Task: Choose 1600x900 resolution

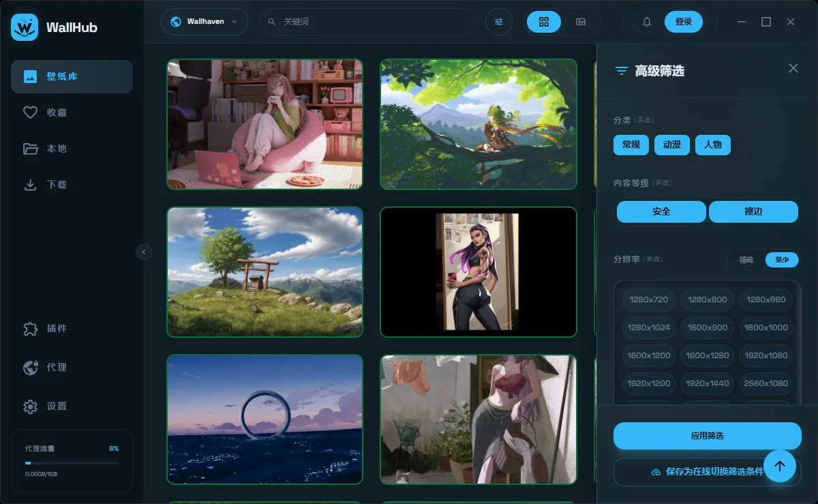Action: (708, 328)
